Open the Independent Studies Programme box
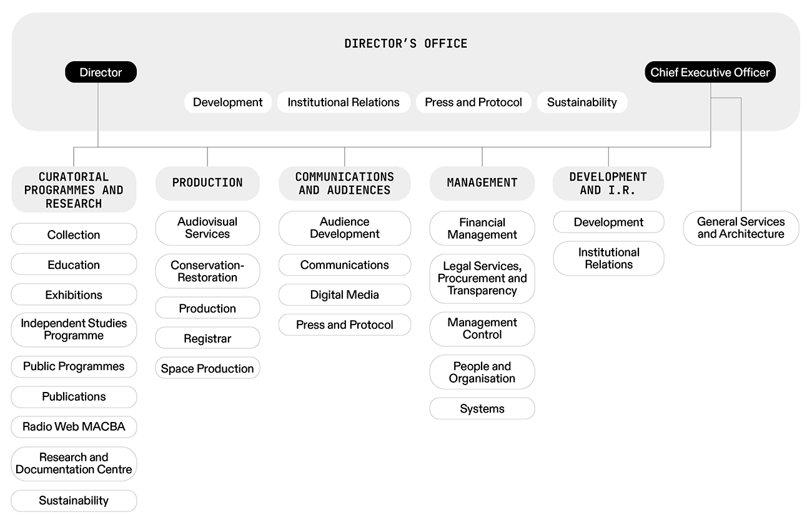This screenshot has width=812, height=522. (x=74, y=329)
